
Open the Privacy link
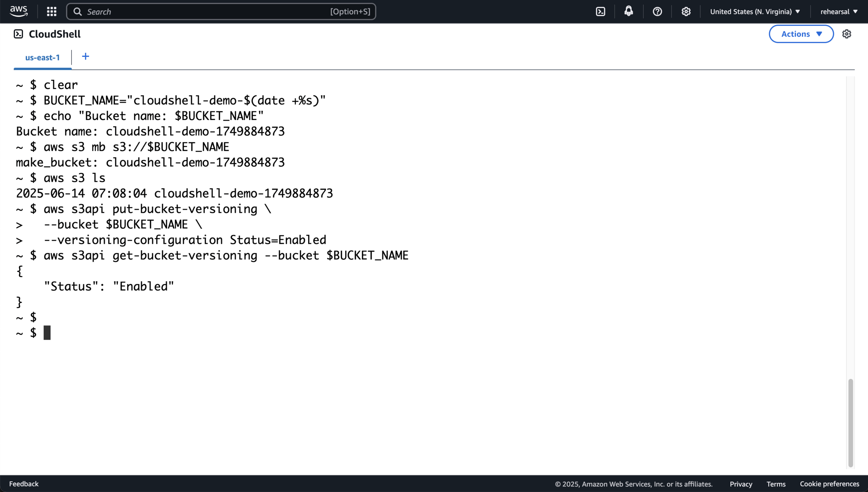coord(741,484)
